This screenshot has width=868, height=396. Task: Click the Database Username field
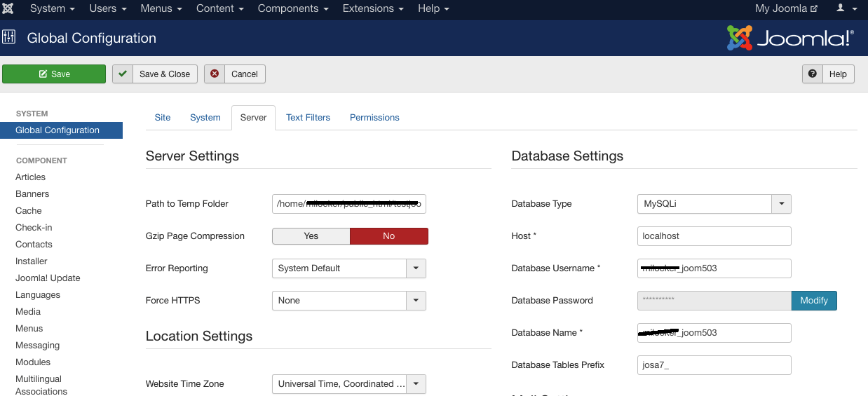714,268
